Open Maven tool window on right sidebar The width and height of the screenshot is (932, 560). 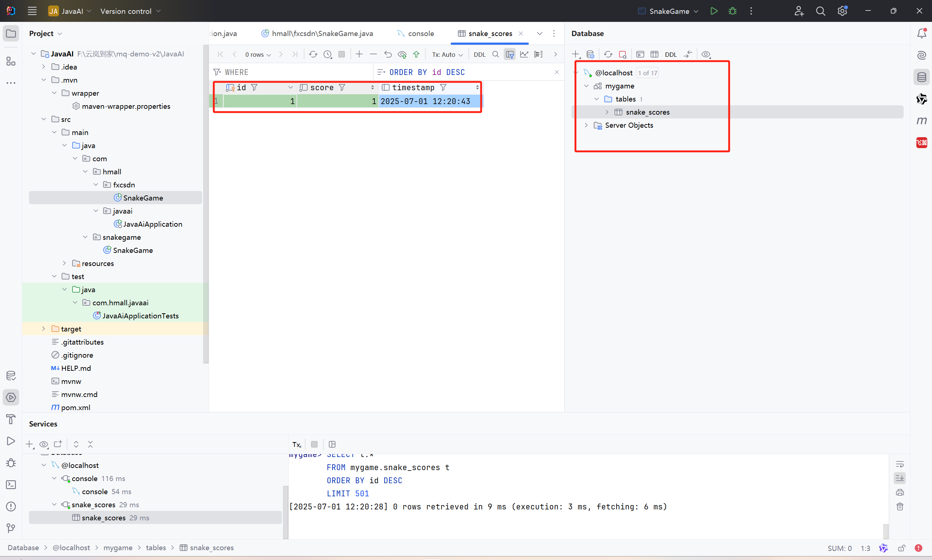pos(921,121)
